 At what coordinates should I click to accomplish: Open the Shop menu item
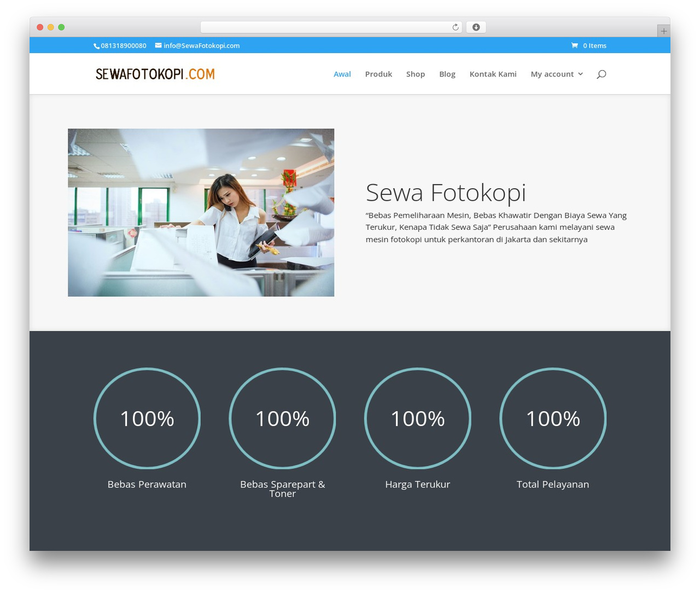(416, 74)
